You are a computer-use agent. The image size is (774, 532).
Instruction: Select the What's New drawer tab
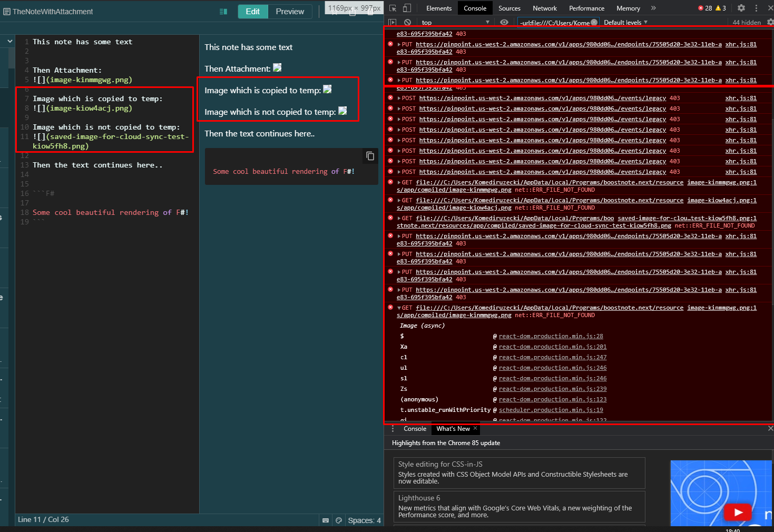[x=453, y=429]
